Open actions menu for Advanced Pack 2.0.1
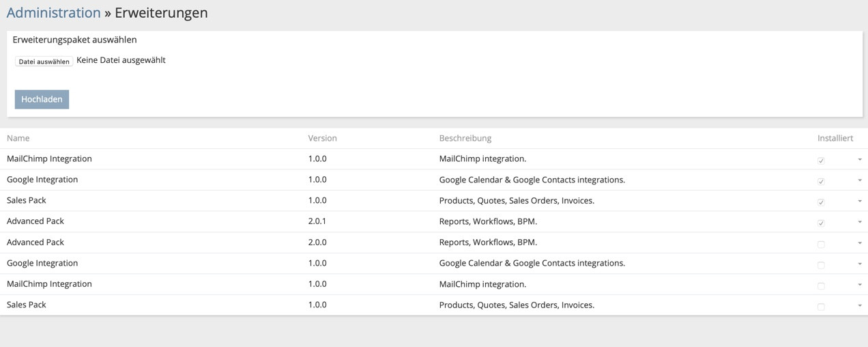 859,223
